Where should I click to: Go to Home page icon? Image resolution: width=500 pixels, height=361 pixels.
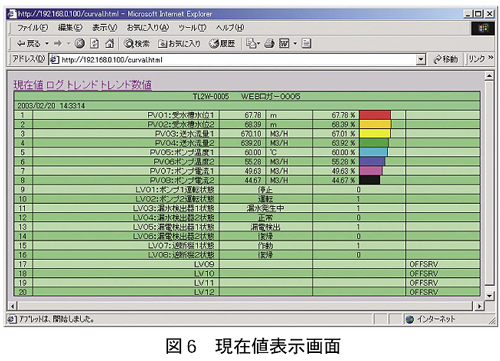(x=109, y=44)
